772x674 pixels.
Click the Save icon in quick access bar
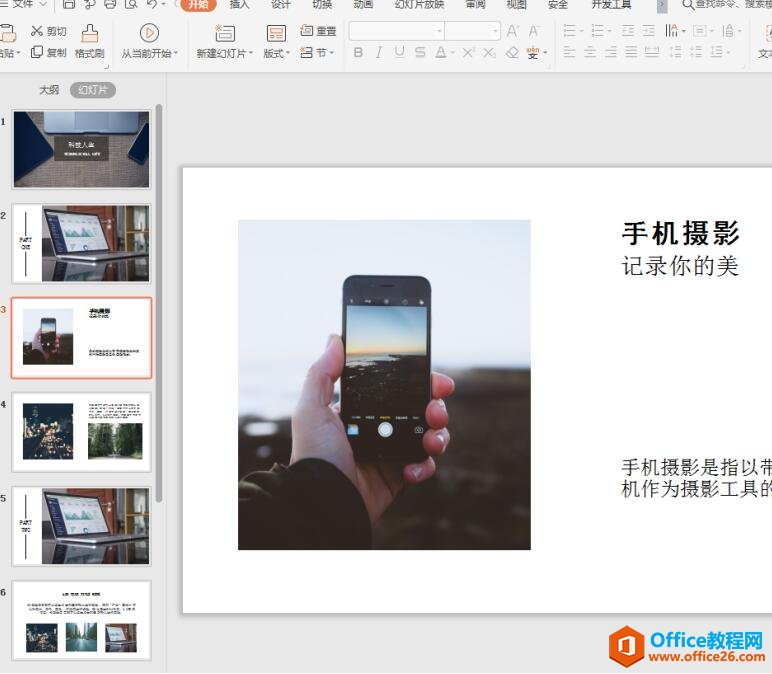tap(68, 4)
